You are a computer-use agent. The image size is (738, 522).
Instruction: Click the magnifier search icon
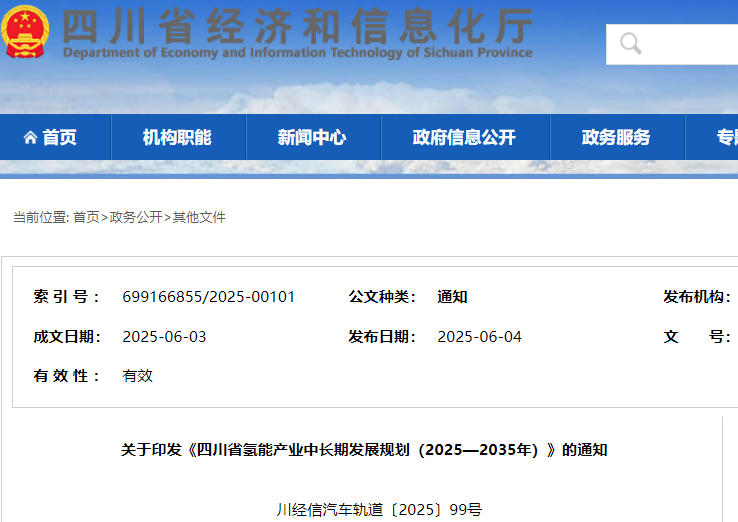pos(631,43)
